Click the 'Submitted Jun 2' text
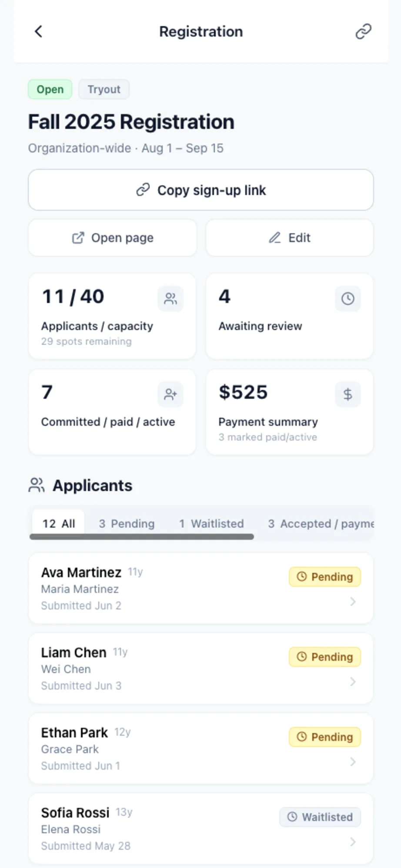This screenshot has width=401, height=868. tap(81, 606)
